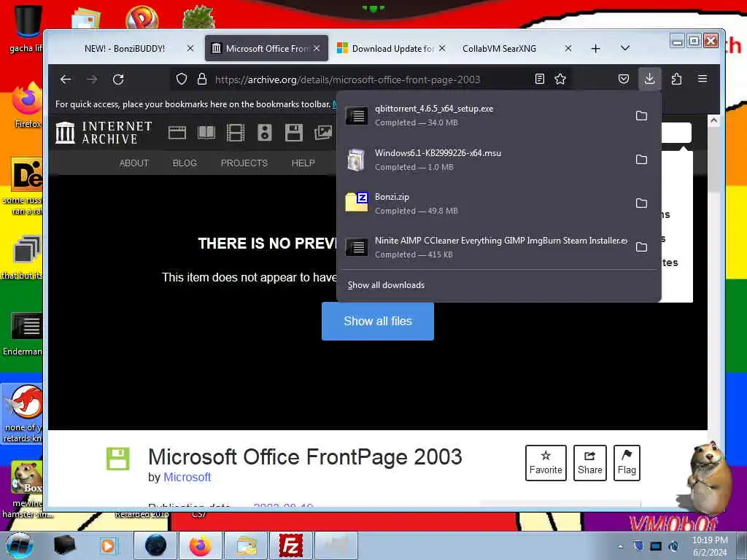The width and height of the screenshot is (747, 560).
Task: Open new tab with plus button
Action: [x=595, y=49]
